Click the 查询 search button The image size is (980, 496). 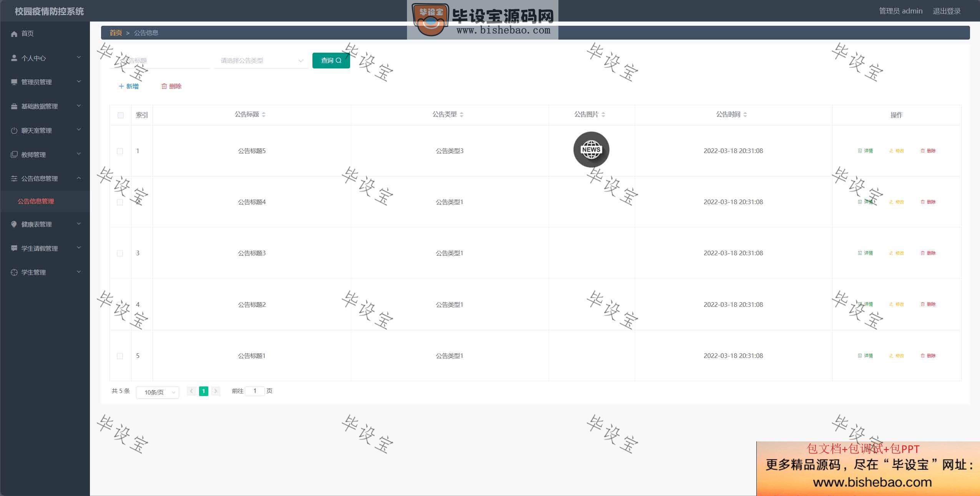[331, 60]
